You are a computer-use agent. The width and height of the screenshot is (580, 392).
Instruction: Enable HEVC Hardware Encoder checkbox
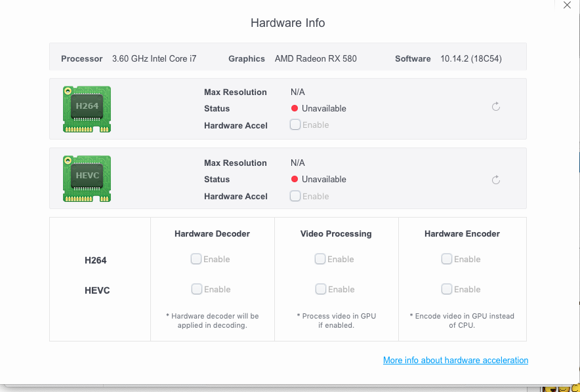pos(446,289)
